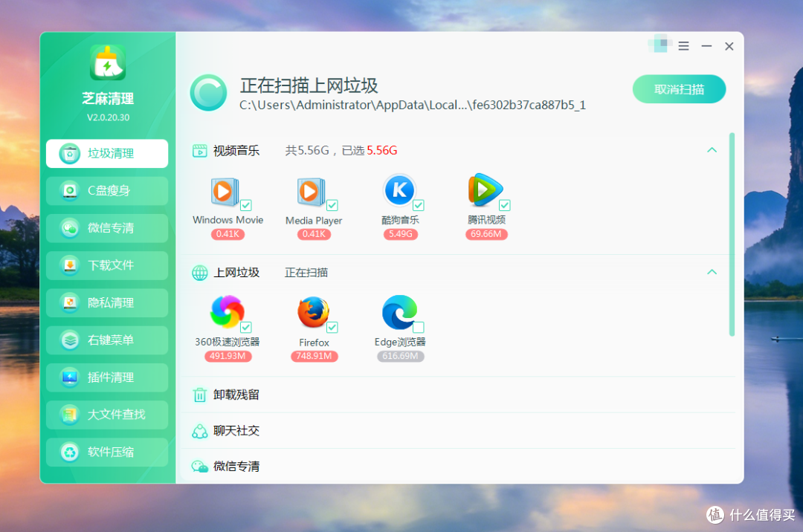This screenshot has width=803, height=532.
Task: Click the scanning file path text
Action: coord(412,105)
